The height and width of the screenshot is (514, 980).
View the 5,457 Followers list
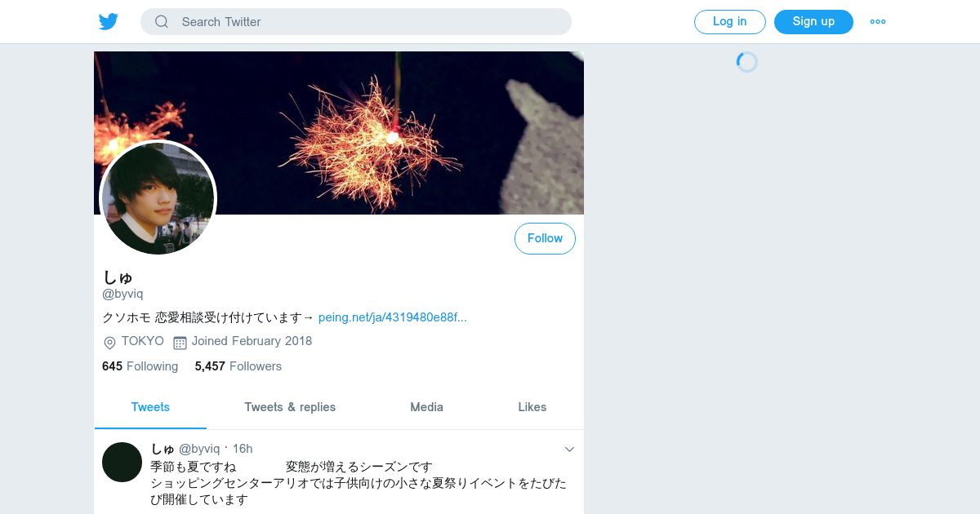point(238,366)
